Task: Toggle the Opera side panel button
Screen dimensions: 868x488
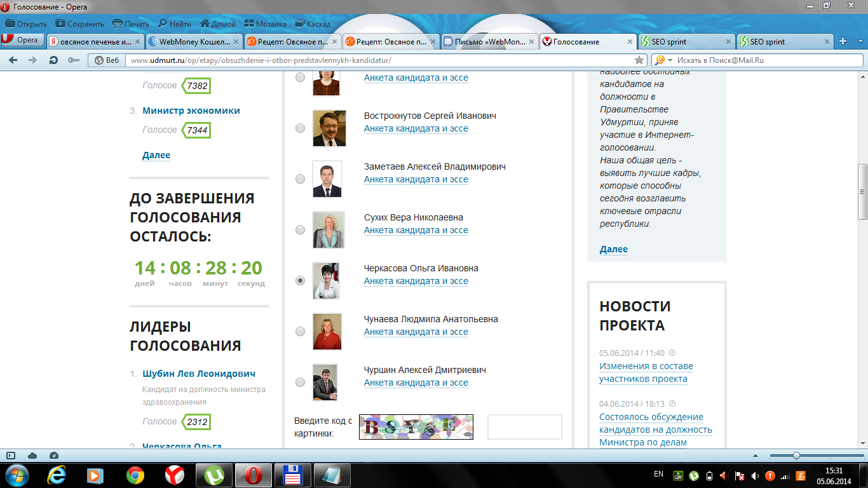Action: tap(11, 455)
